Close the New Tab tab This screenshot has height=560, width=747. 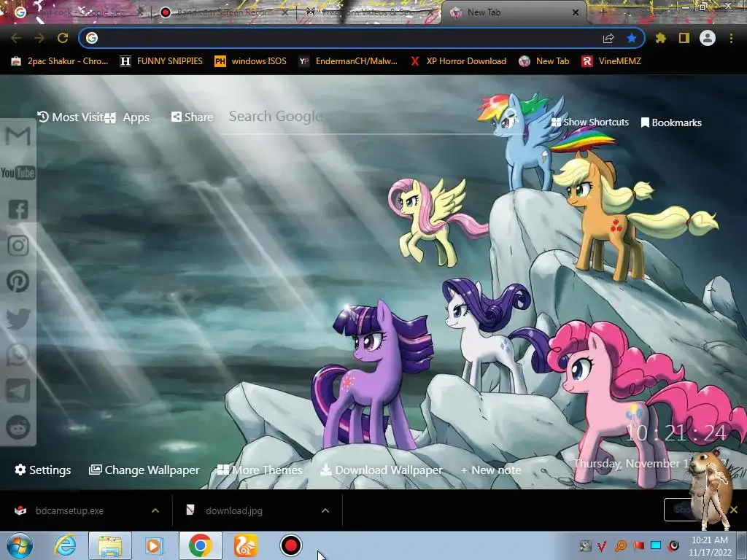[576, 13]
